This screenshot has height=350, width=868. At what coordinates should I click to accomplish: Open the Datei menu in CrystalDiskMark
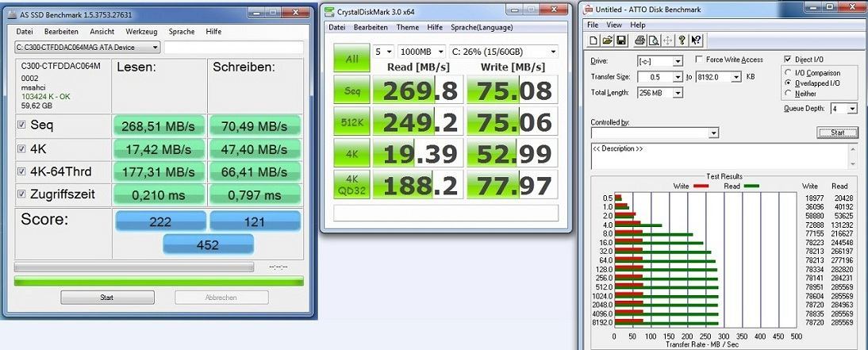point(337,27)
